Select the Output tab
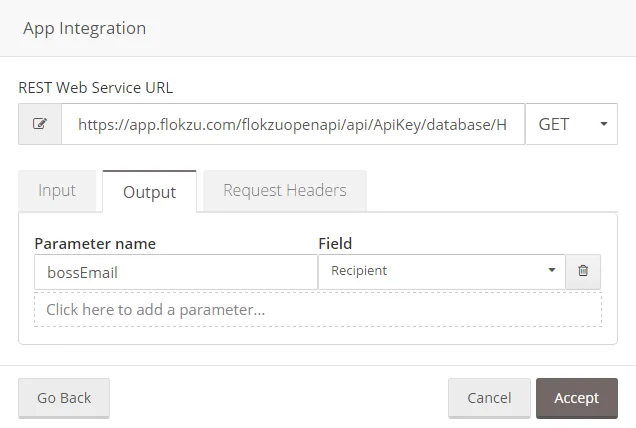Screen dimensions: 636x428 coord(149,191)
